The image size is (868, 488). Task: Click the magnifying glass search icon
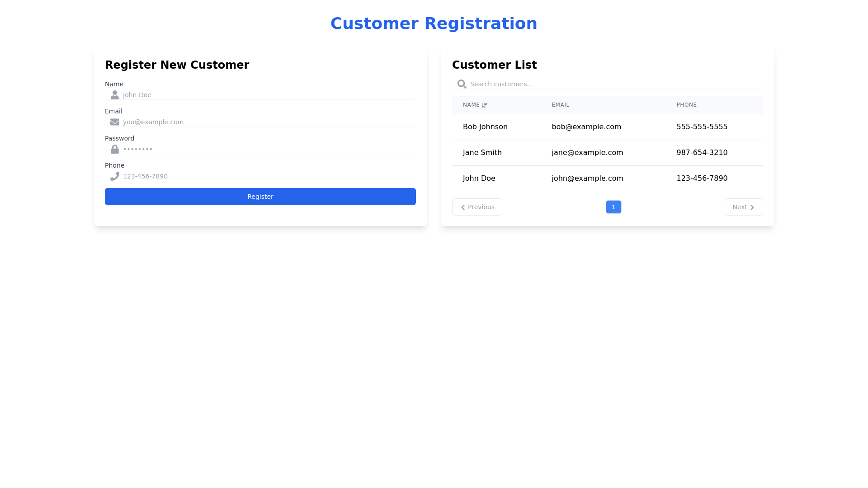[462, 84]
